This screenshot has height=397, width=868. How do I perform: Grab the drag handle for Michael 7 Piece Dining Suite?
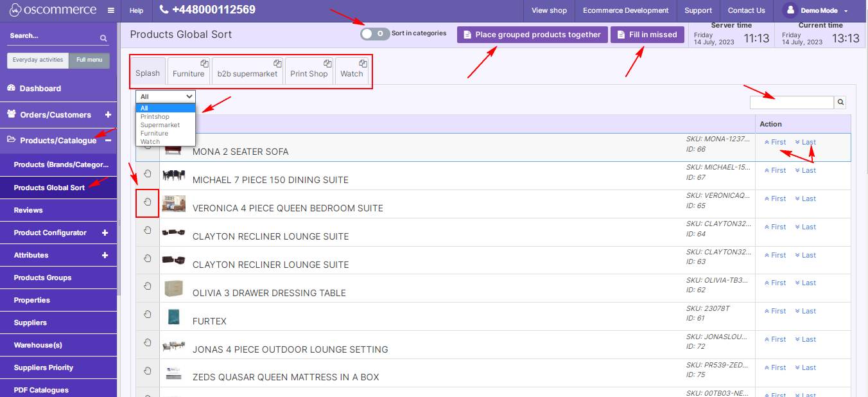click(147, 173)
